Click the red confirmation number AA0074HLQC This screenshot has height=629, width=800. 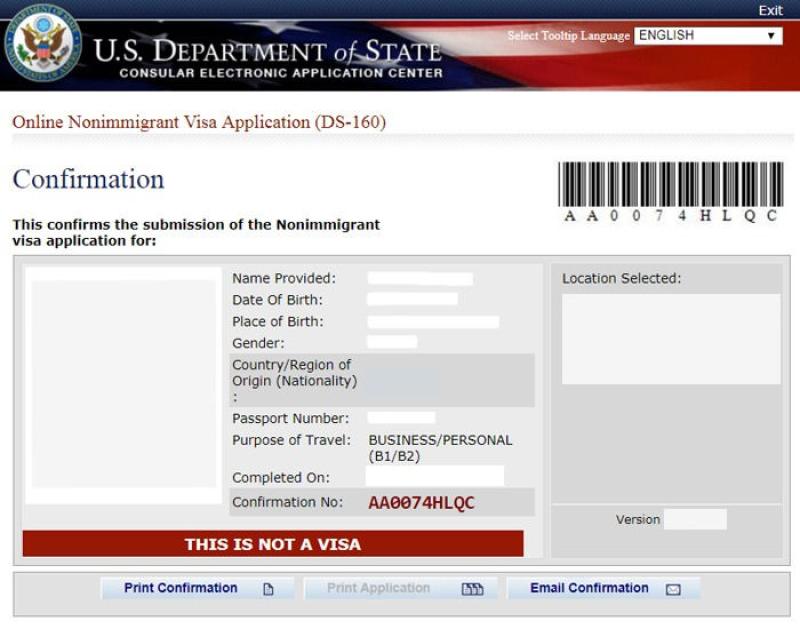point(421,503)
